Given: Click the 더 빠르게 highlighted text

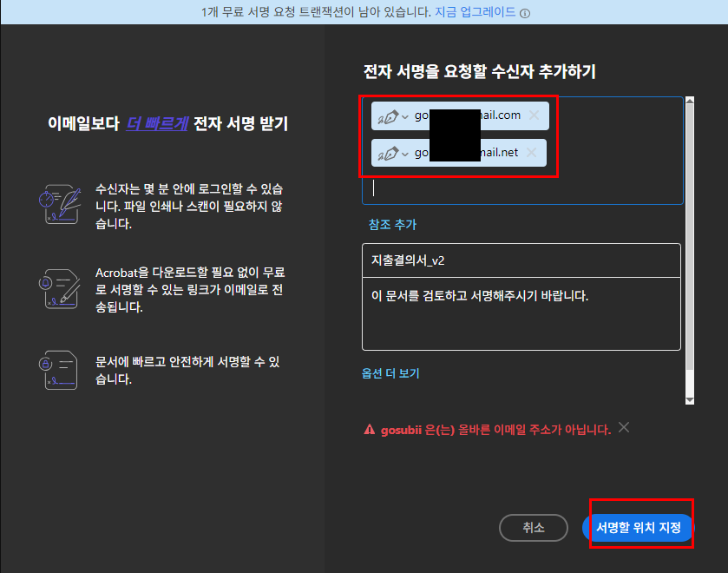Looking at the screenshot, I should (157, 123).
